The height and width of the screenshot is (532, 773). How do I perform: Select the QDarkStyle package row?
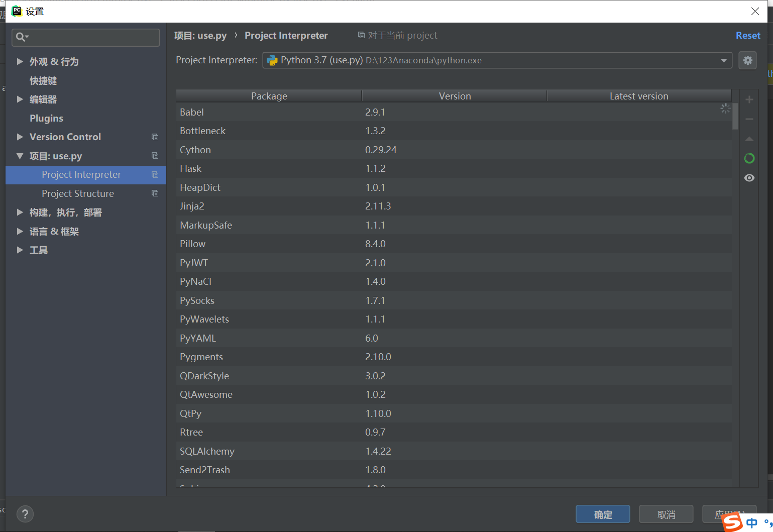454,376
